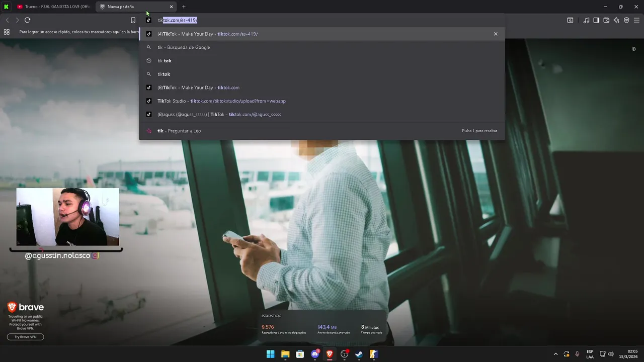Viewport: 644px width, 362px height.
Task: Go back using the back arrow
Action: point(7,20)
